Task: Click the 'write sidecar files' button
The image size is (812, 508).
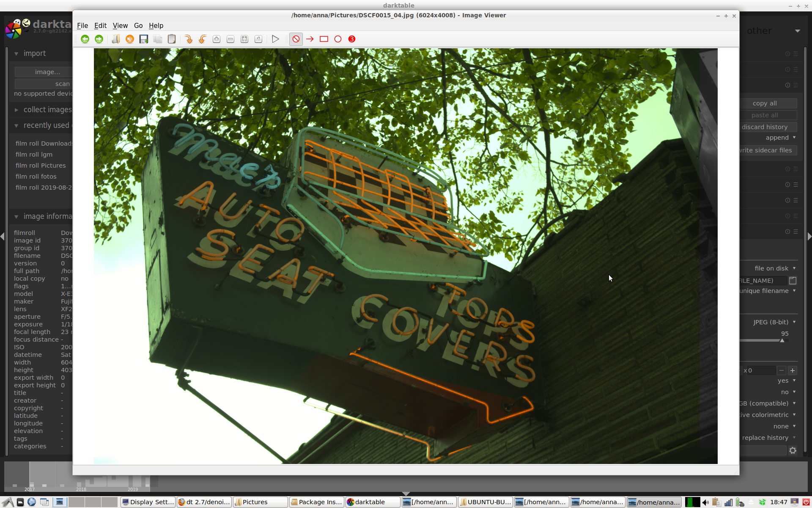Action: (x=768, y=150)
